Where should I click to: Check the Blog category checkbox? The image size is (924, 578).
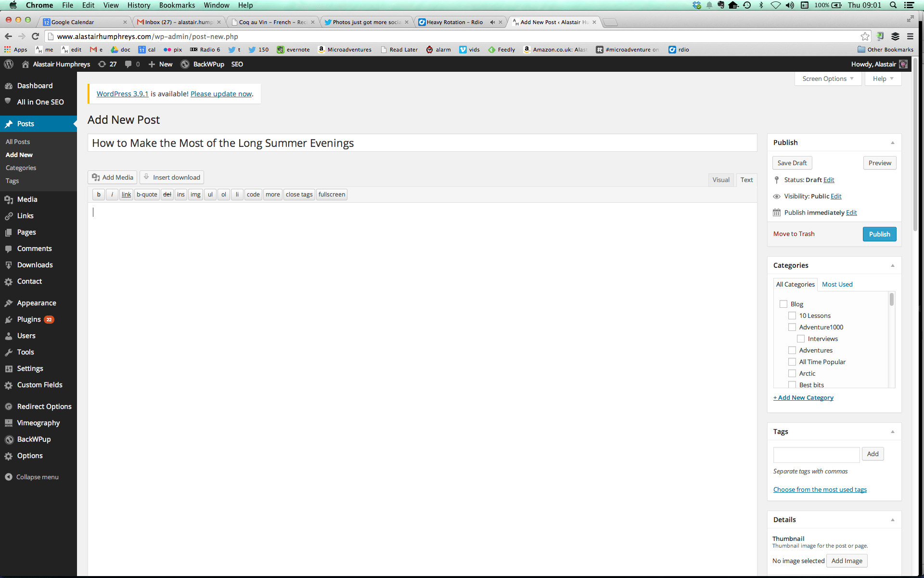[783, 304]
